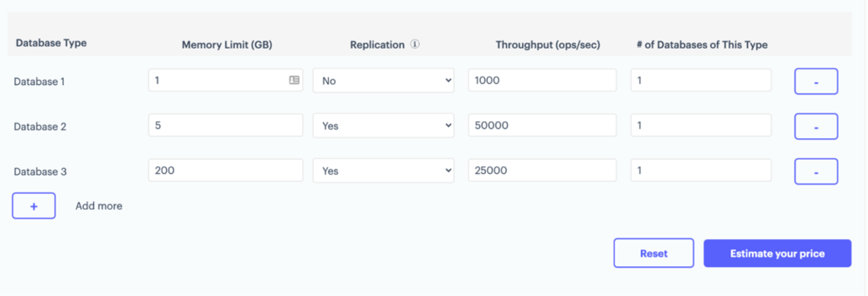The height and width of the screenshot is (296, 868).
Task: Focus Database 3 Memory Limit field showing 200
Action: click(225, 170)
